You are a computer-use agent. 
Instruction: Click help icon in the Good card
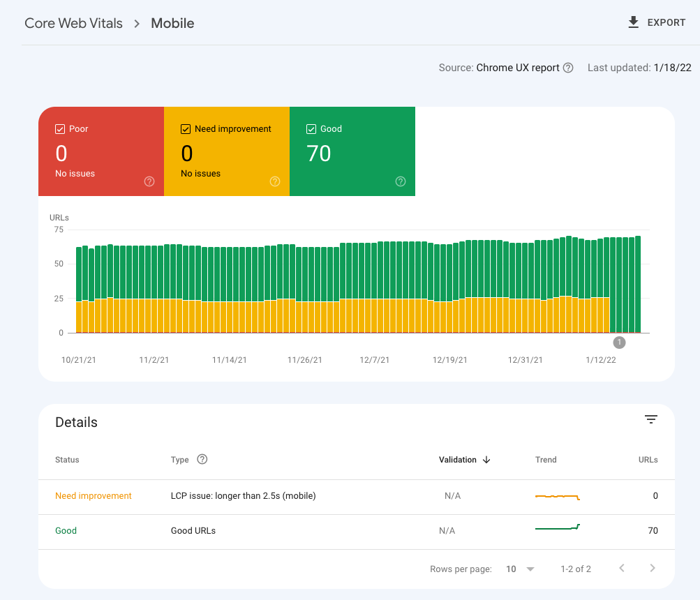401,181
